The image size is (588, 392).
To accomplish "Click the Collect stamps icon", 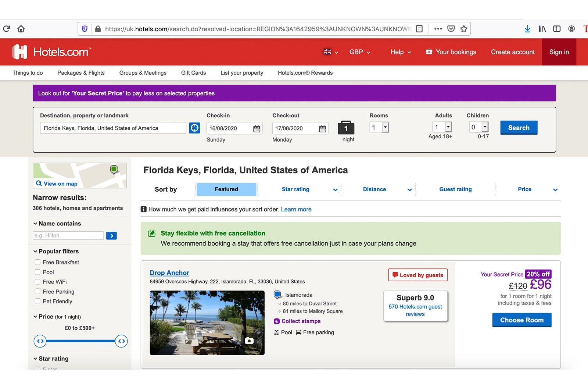I will 277,321.
